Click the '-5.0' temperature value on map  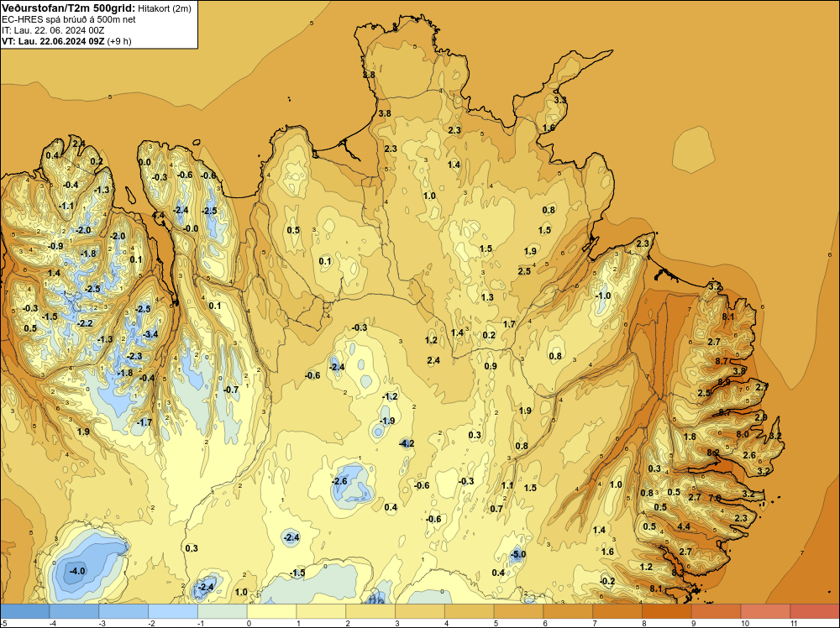point(518,555)
